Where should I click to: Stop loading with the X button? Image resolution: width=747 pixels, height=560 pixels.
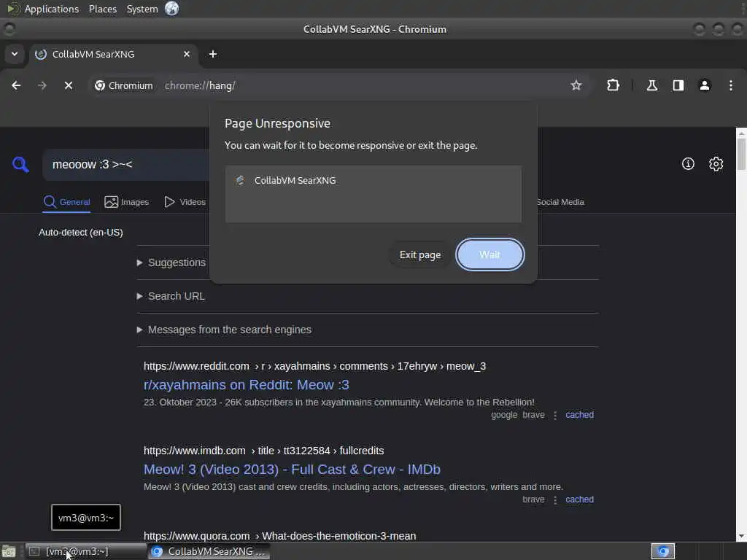[69, 86]
